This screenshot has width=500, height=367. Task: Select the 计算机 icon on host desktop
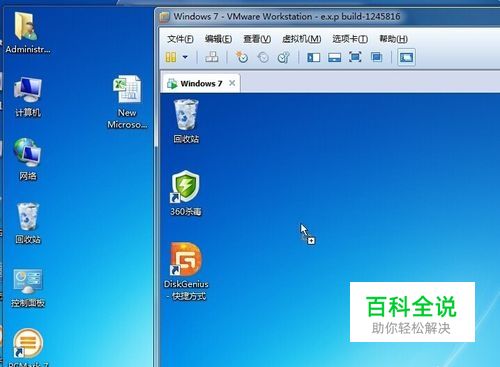point(28,97)
